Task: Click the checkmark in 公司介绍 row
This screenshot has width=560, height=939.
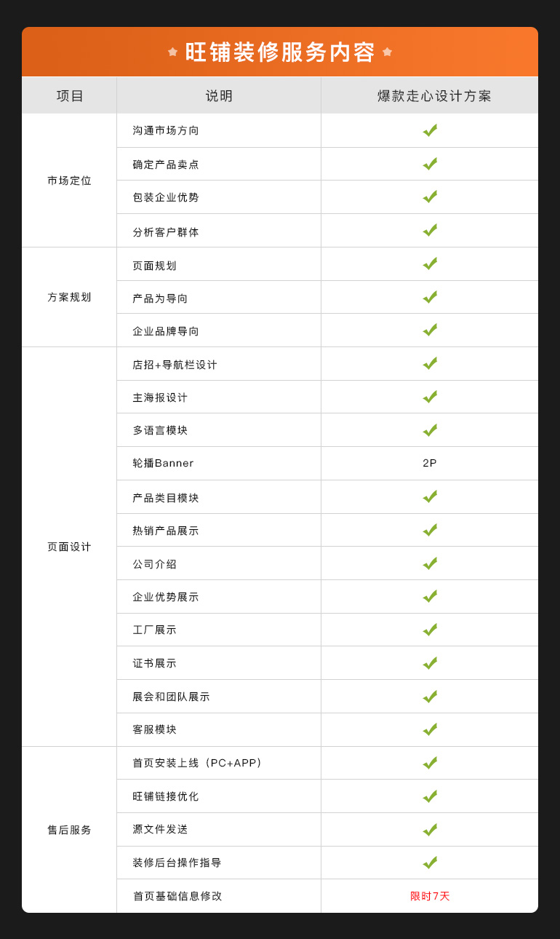Action: pyautogui.click(x=430, y=563)
